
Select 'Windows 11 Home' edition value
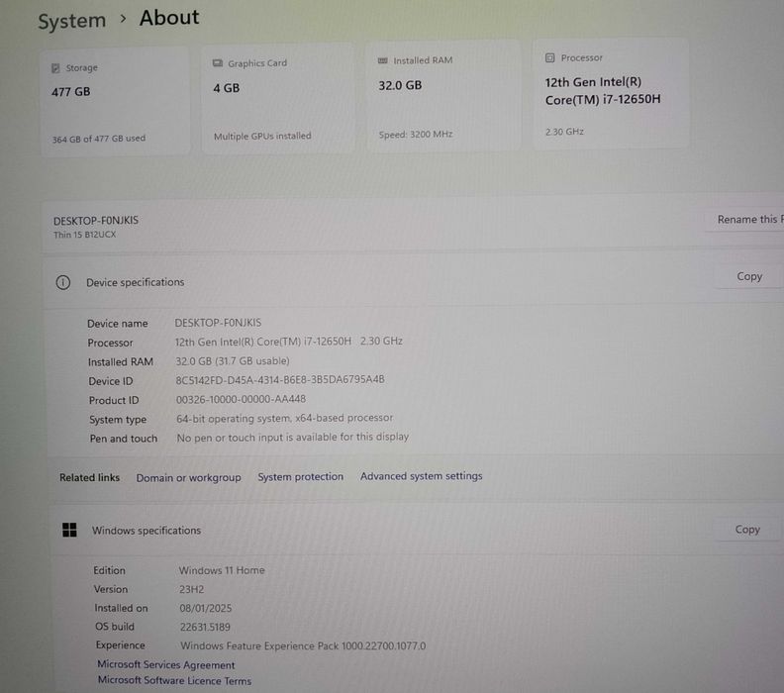coord(222,570)
